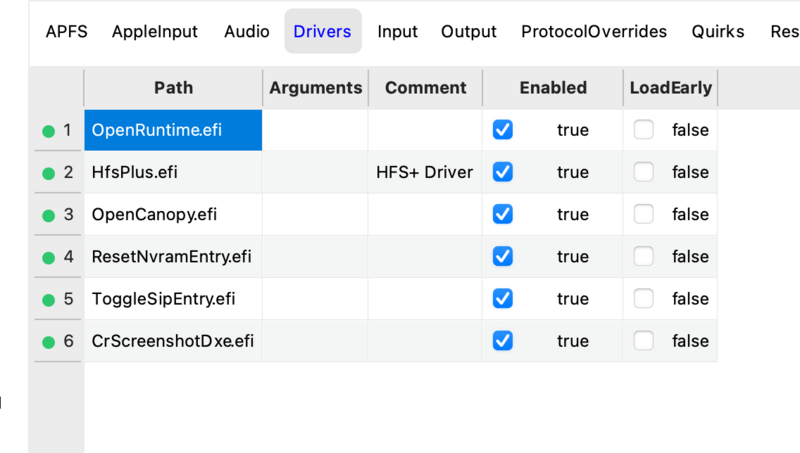Toggle Enabled for CrScreenshotDxe.efi
The width and height of the screenshot is (800, 453).
click(503, 341)
